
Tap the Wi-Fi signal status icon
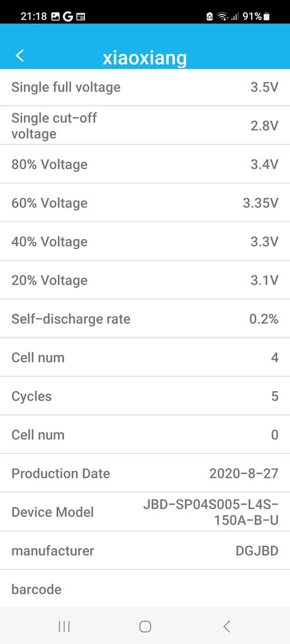click(x=223, y=16)
